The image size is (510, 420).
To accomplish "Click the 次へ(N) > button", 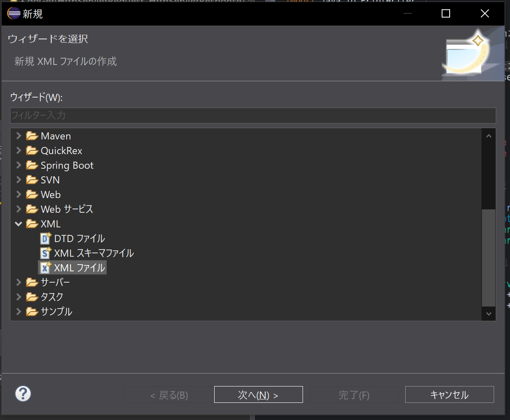I will tap(258, 395).
